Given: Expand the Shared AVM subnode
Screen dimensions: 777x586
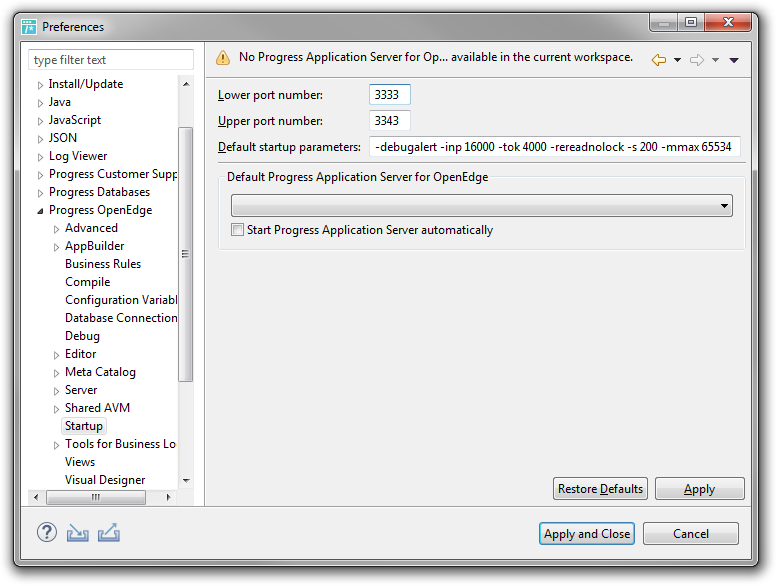Looking at the screenshot, I should pyautogui.click(x=56, y=409).
